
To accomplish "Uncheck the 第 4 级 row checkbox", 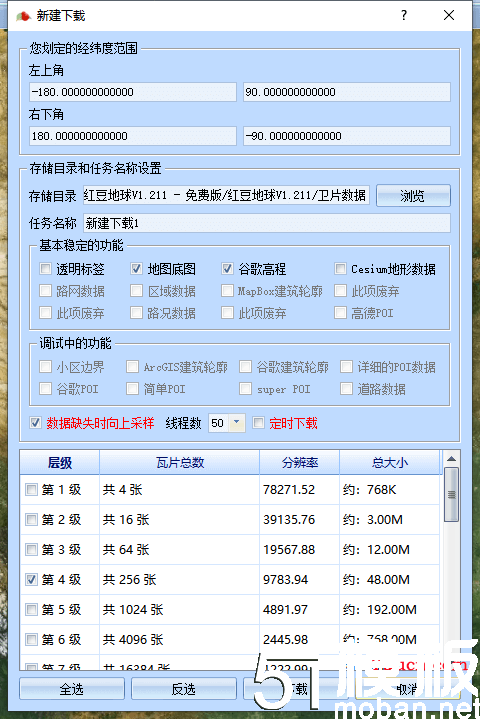I will (31, 579).
